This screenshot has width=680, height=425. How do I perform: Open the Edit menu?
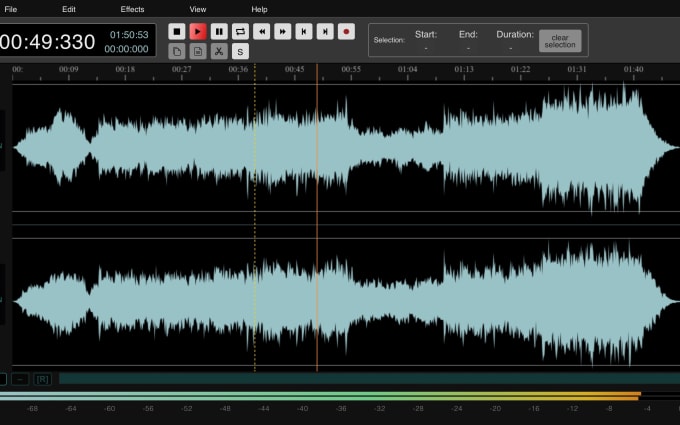point(69,9)
